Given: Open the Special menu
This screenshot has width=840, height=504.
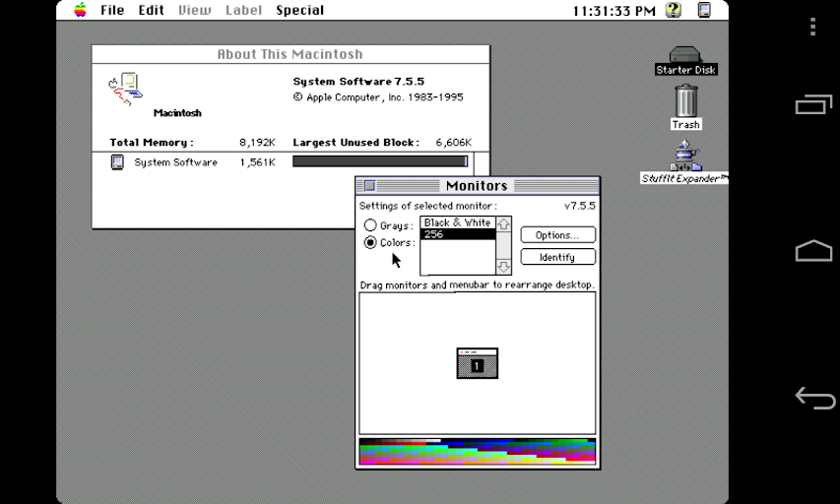Looking at the screenshot, I should click(x=300, y=10).
